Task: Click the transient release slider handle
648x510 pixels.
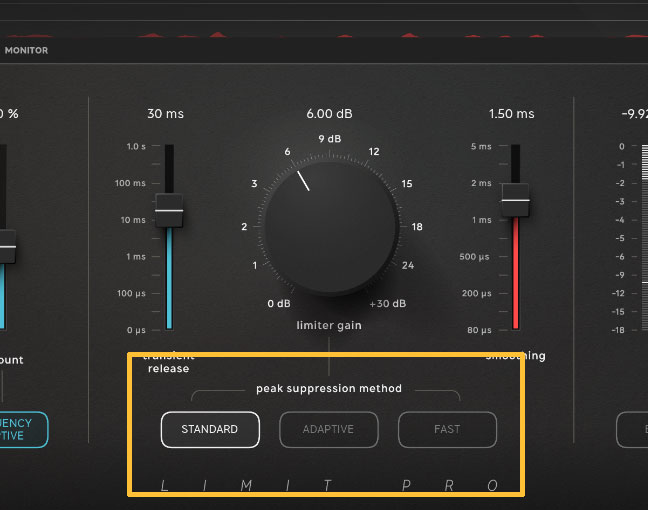Action: 169,210
